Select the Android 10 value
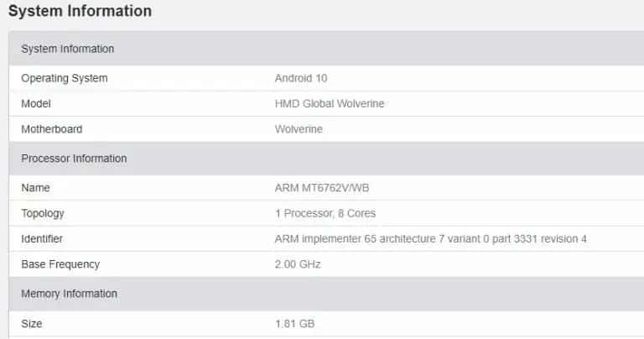The image size is (644, 339). (301, 78)
